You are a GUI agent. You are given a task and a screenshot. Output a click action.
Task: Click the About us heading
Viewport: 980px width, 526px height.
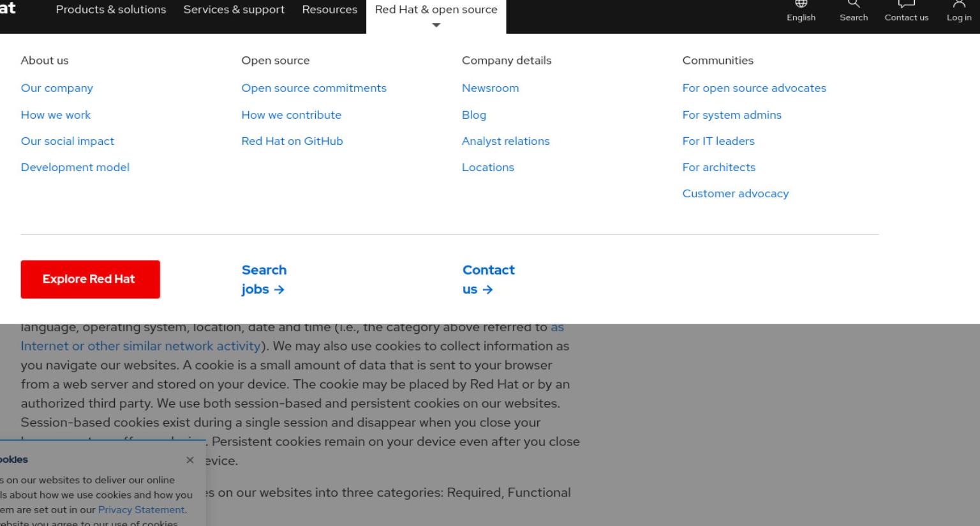(45, 61)
